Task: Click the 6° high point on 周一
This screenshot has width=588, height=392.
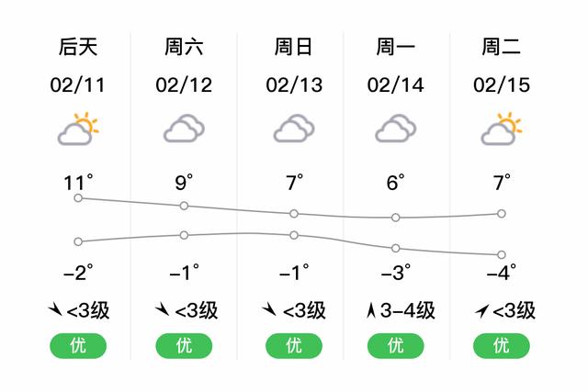Action: tap(396, 218)
